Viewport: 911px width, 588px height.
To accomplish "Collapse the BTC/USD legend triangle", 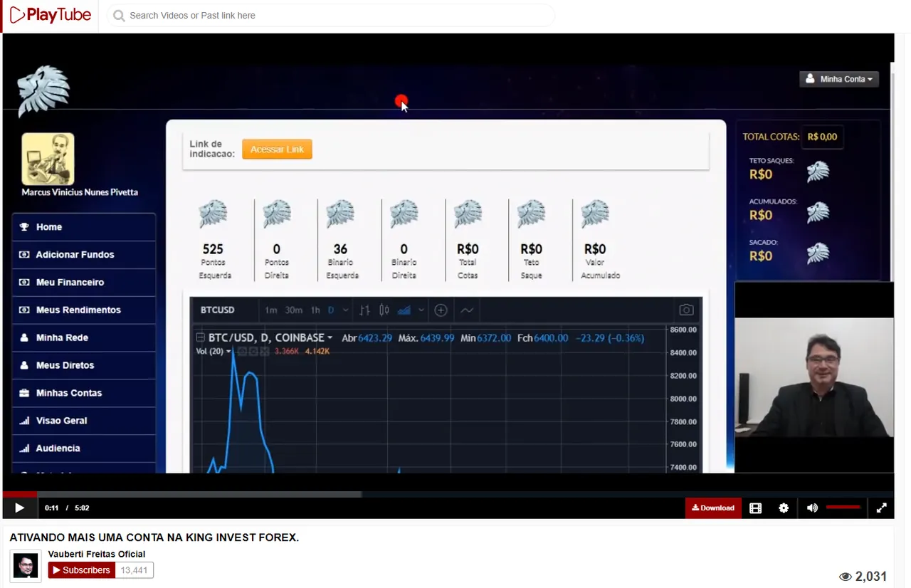I will click(x=200, y=337).
